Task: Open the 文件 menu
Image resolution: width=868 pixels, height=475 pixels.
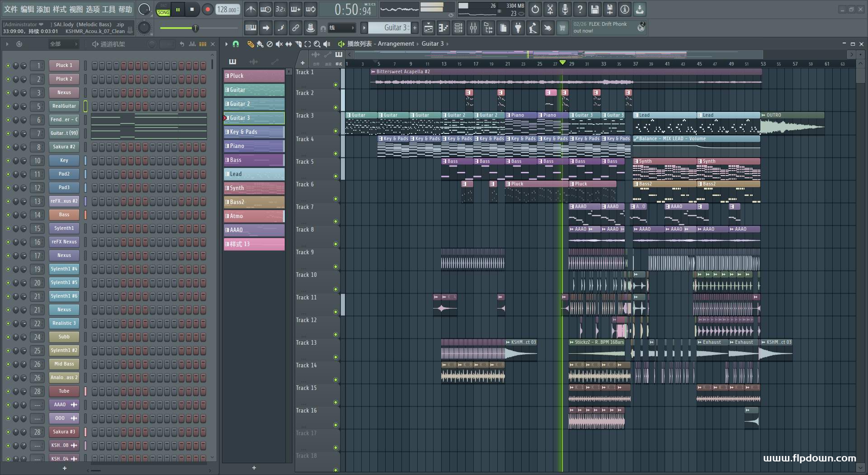Action: point(10,9)
